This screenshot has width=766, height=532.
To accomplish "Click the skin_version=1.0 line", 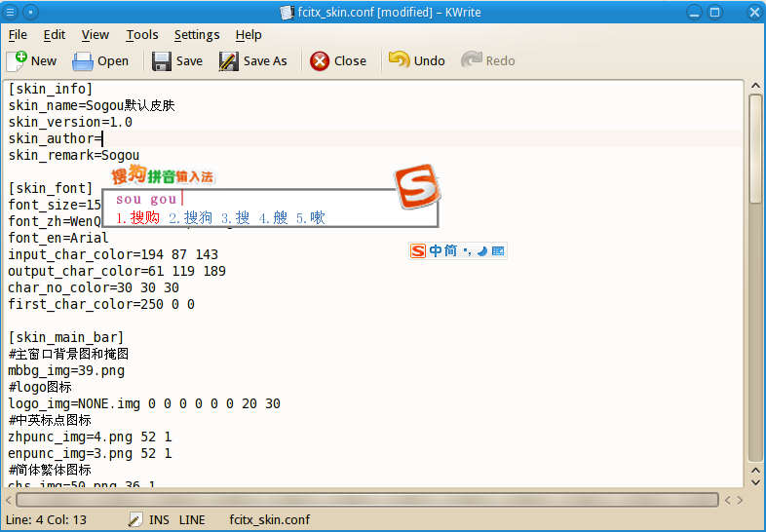I will tap(70, 122).
